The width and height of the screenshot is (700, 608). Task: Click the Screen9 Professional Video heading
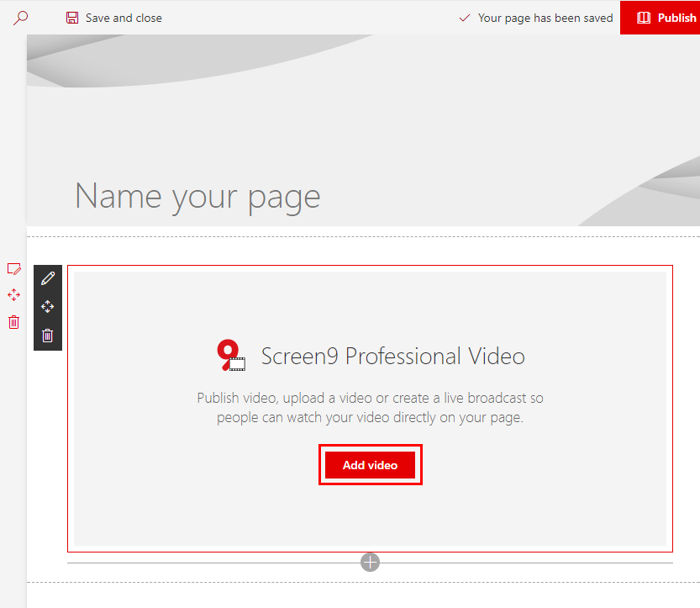(x=393, y=356)
